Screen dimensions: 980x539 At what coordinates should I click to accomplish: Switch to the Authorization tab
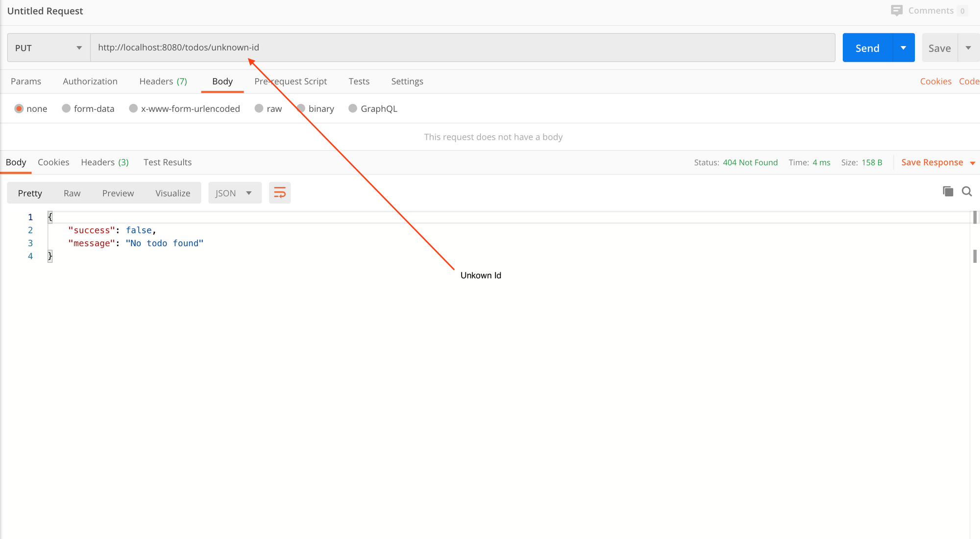[x=90, y=81]
